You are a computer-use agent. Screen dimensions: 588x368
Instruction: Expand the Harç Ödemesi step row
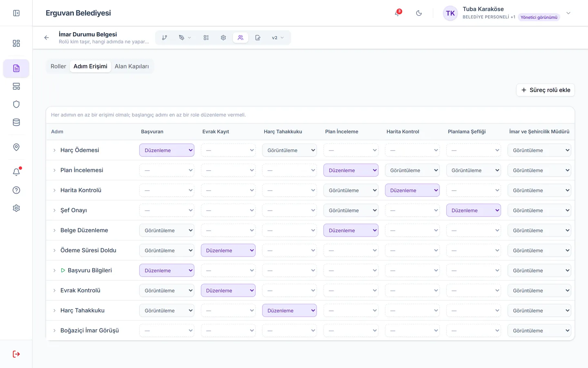[x=54, y=150]
